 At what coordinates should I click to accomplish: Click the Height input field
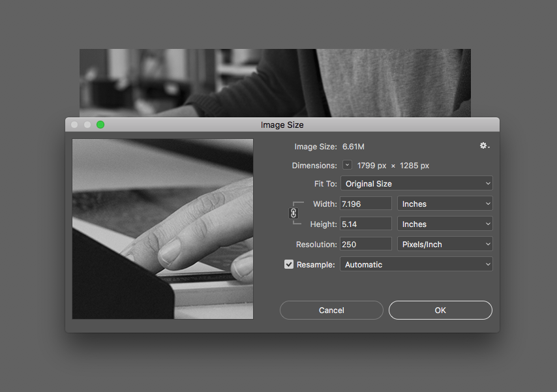tap(366, 224)
